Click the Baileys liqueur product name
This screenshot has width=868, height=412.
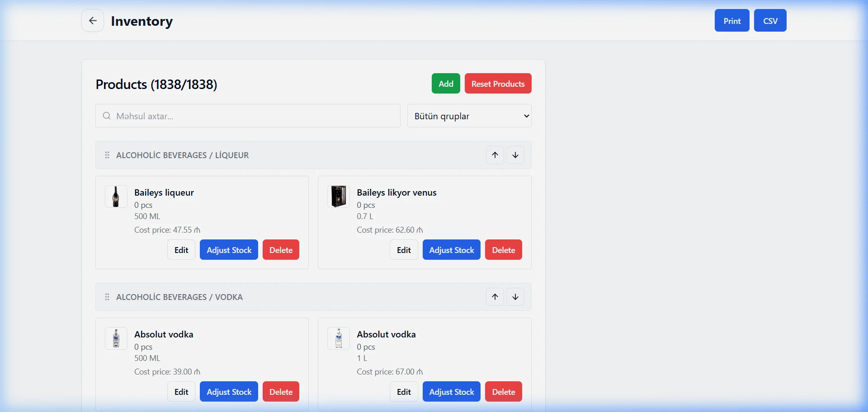pyautogui.click(x=164, y=192)
